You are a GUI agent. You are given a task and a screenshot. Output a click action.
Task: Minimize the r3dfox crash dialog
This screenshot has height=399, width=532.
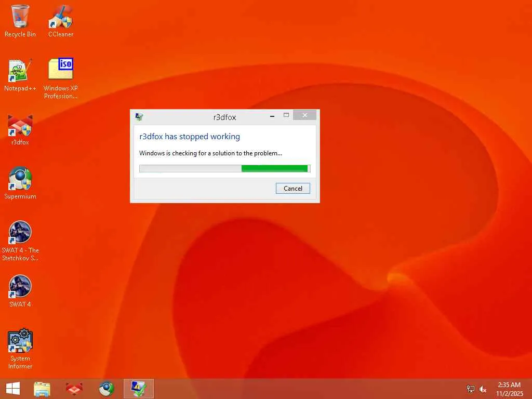(x=272, y=116)
